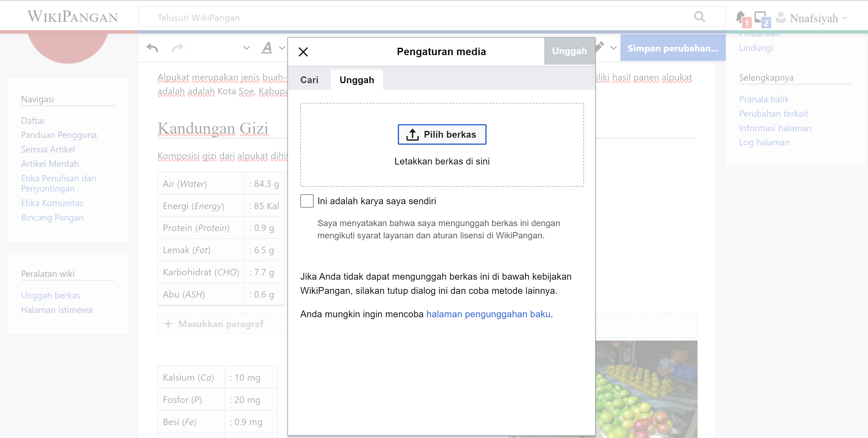The image size is (868, 438).
Task: Click the undo arrow icon
Action: click(152, 48)
